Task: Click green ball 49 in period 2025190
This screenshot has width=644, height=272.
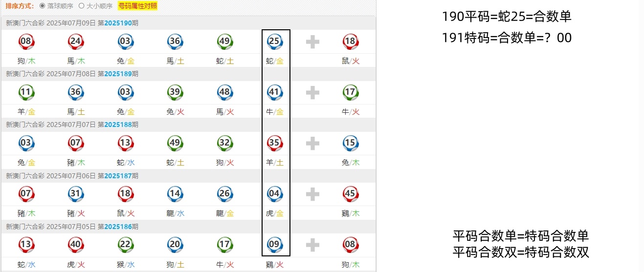Action: point(224,42)
